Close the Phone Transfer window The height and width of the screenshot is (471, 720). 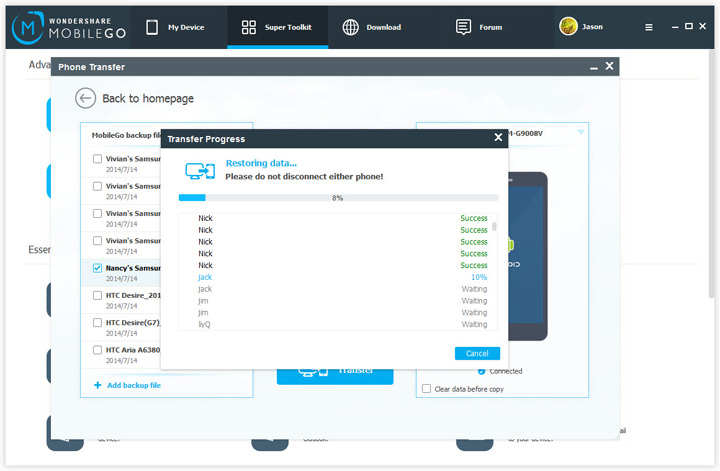pos(609,66)
